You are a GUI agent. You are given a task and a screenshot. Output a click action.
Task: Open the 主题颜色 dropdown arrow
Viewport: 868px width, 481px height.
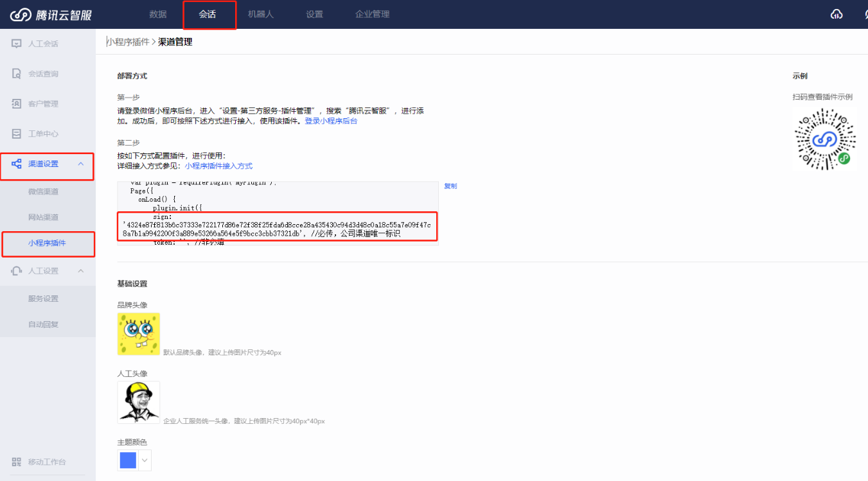coord(145,460)
